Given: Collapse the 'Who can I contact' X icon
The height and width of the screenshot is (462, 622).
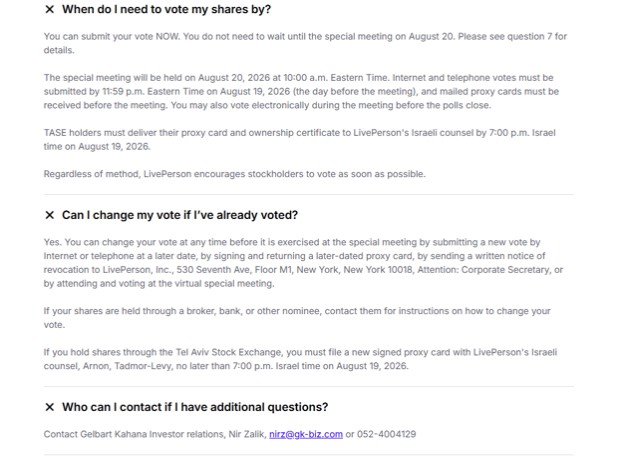Looking at the screenshot, I should coord(50,407).
